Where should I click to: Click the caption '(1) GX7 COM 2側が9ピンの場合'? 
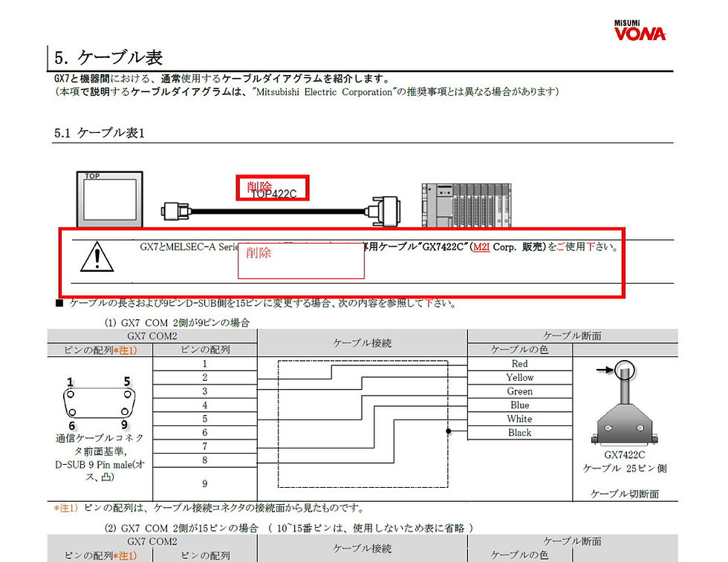[x=177, y=322]
